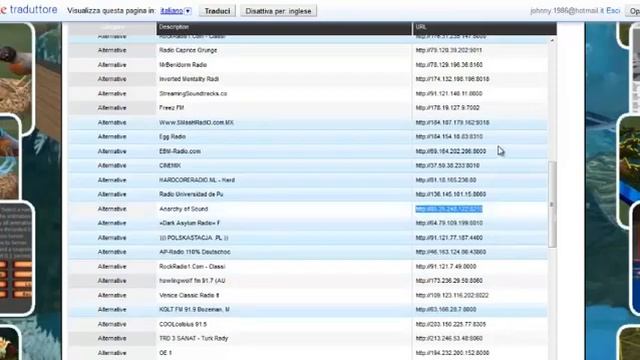Select the Inverted Mentality Radi description

tap(189, 79)
